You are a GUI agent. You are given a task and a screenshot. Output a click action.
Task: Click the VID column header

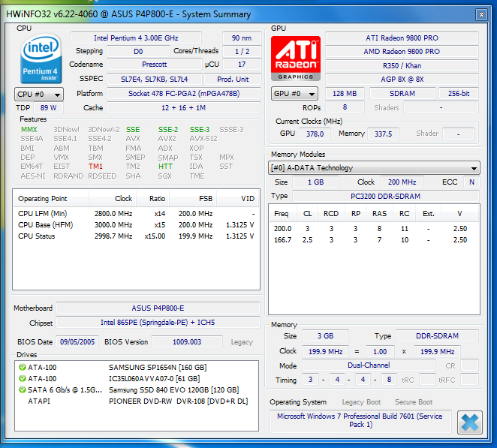238,199
